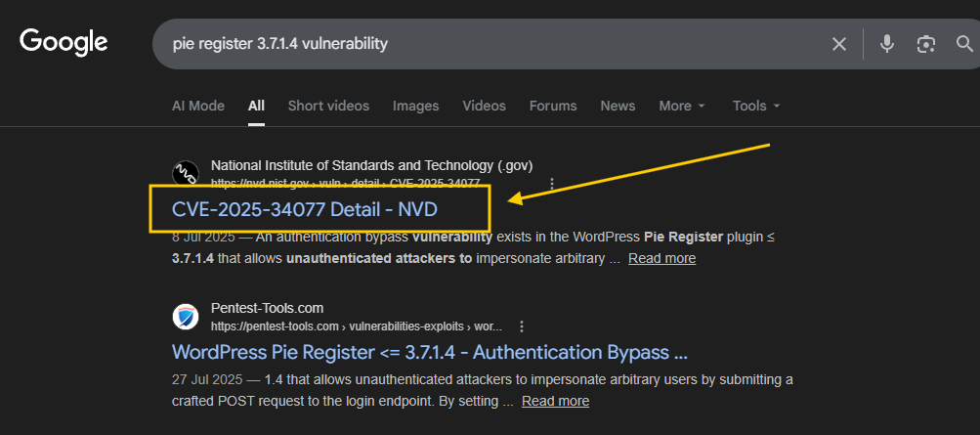Viewport: 980px width, 435px height.
Task: Select the All results tab
Action: click(x=256, y=106)
